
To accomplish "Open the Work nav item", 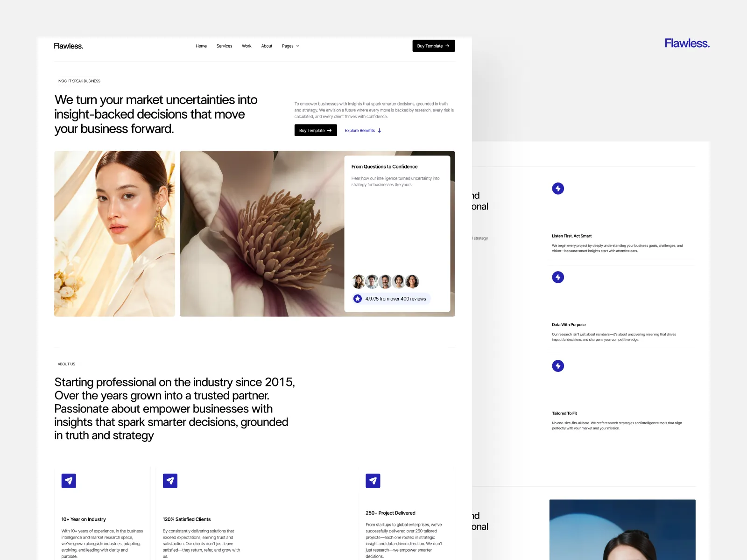I will click(x=247, y=46).
